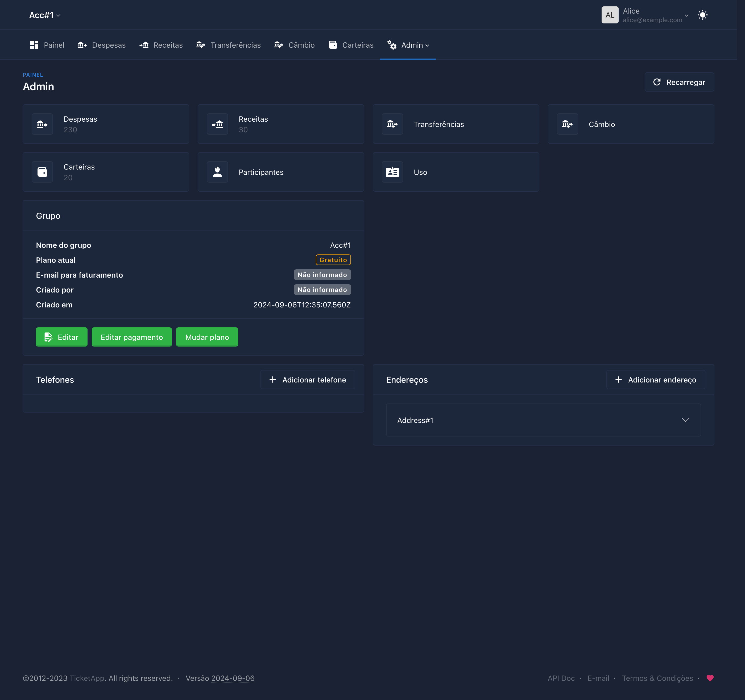Click the Adicionar endereço button
745x700 pixels.
[x=656, y=380]
